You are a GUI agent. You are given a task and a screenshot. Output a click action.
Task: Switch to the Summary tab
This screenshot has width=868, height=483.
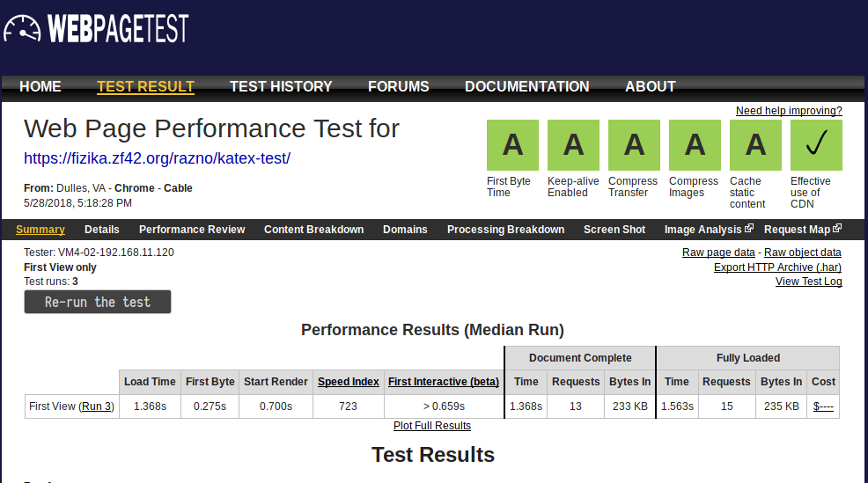pos(40,230)
